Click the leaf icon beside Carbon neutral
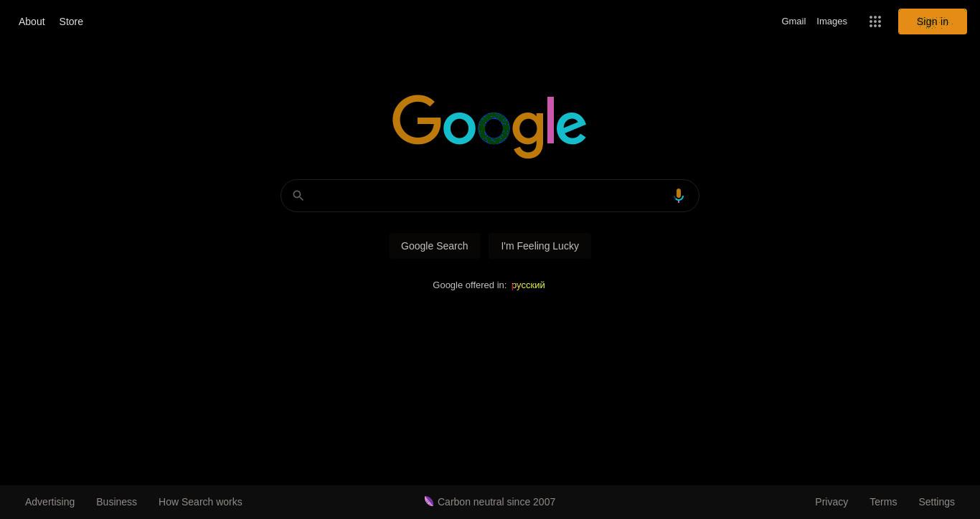 [429, 501]
